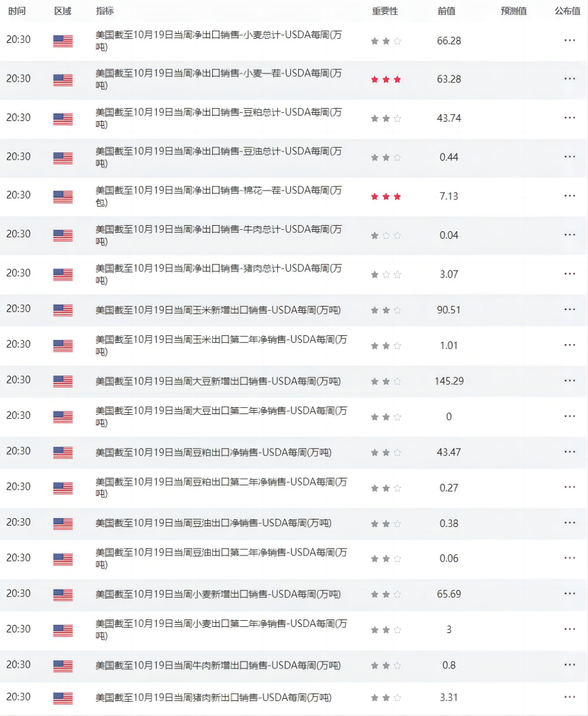Click the one-star rating for 牛肉总计
This screenshot has width=588, height=716.
point(386,236)
